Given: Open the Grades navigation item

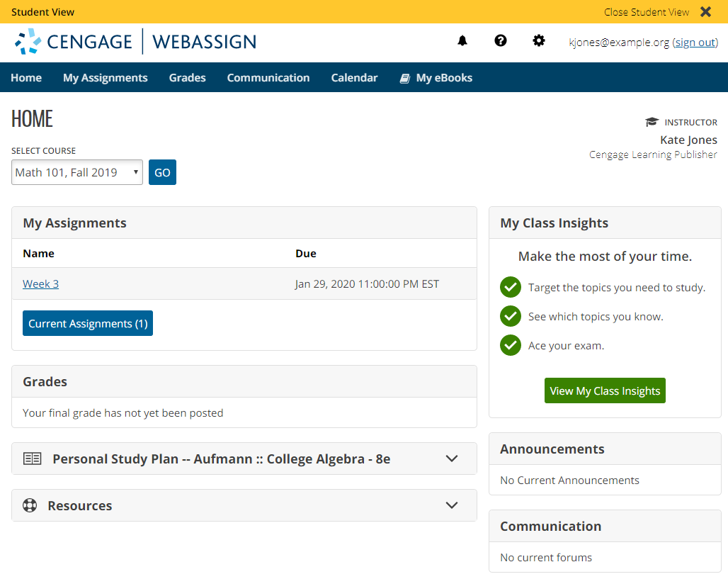Looking at the screenshot, I should (x=188, y=78).
